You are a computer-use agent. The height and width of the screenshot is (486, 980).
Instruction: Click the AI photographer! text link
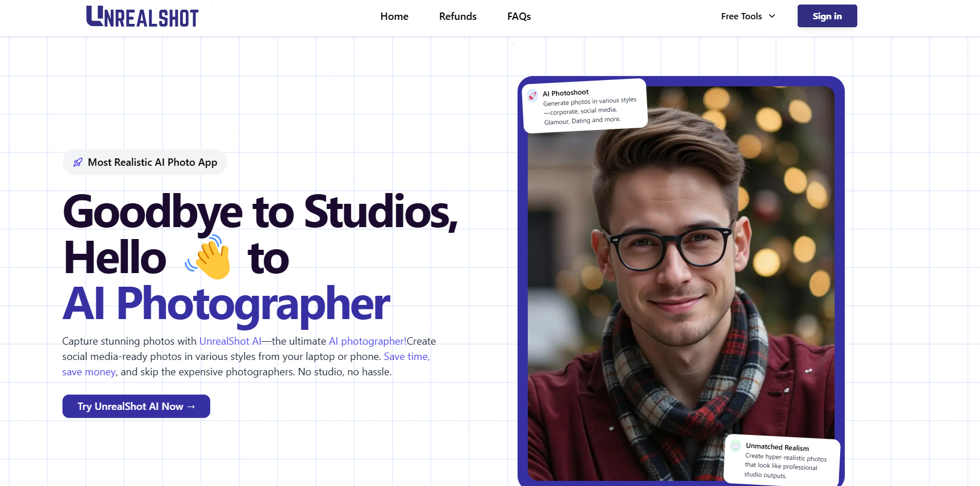click(367, 341)
